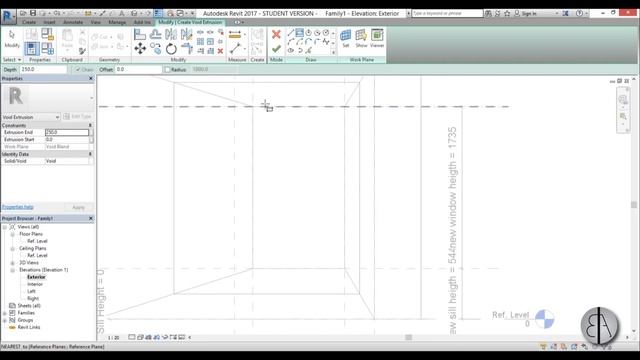Viewport: 640px width, 360px height.
Task: Open the Insert ribbon tab
Action: point(49,22)
